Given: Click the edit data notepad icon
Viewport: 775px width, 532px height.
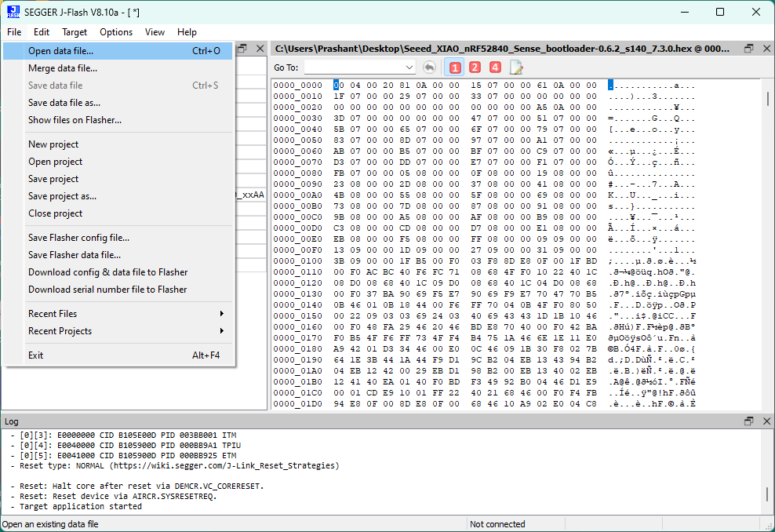Looking at the screenshot, I should pyautogui.click(x=516, y=67).
